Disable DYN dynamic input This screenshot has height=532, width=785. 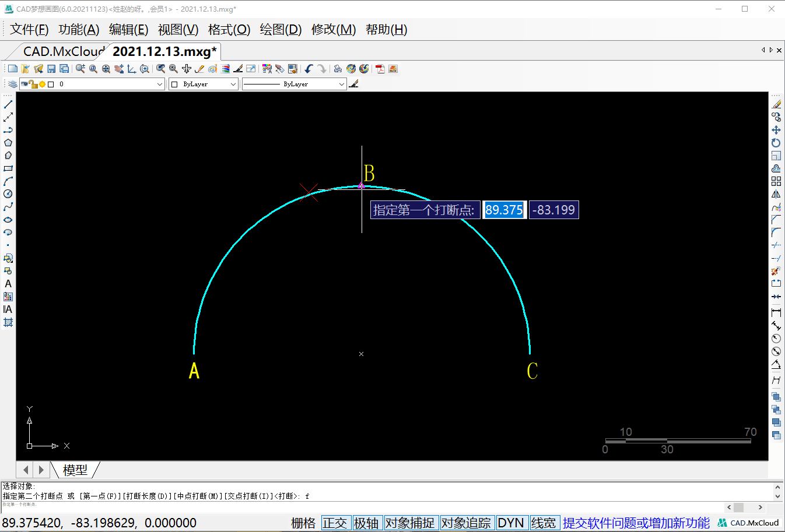[511, 523]
